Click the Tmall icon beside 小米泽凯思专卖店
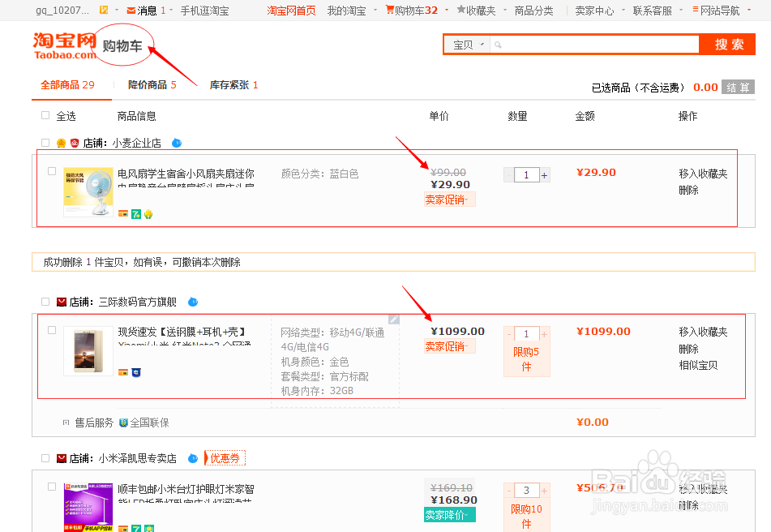 click(x=62, y=459)
